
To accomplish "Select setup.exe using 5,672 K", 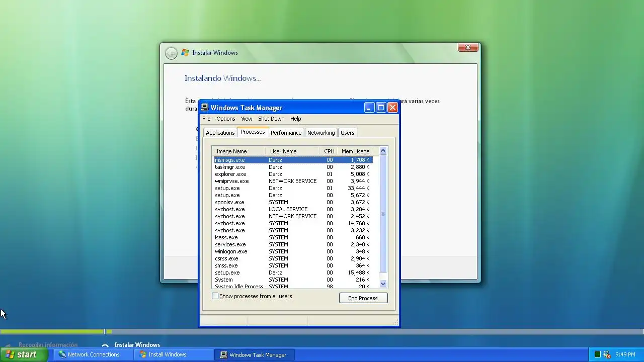I will tap(293, 195).
